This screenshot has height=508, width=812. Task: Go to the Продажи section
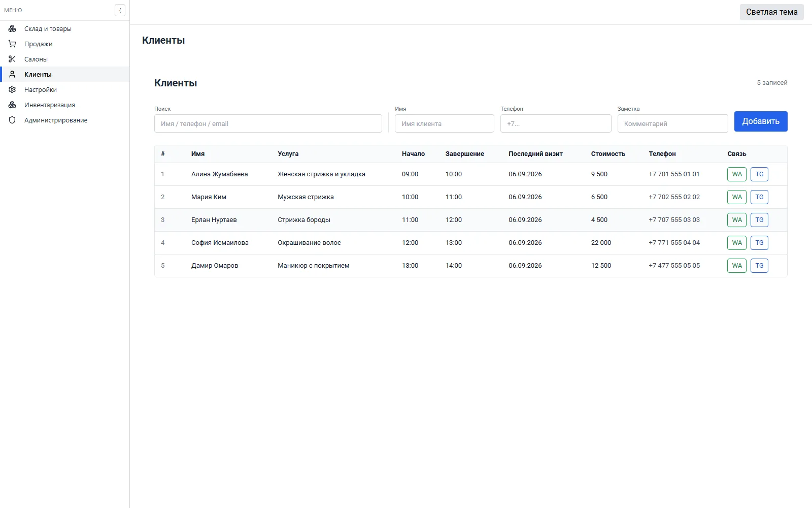coord(65,44)
